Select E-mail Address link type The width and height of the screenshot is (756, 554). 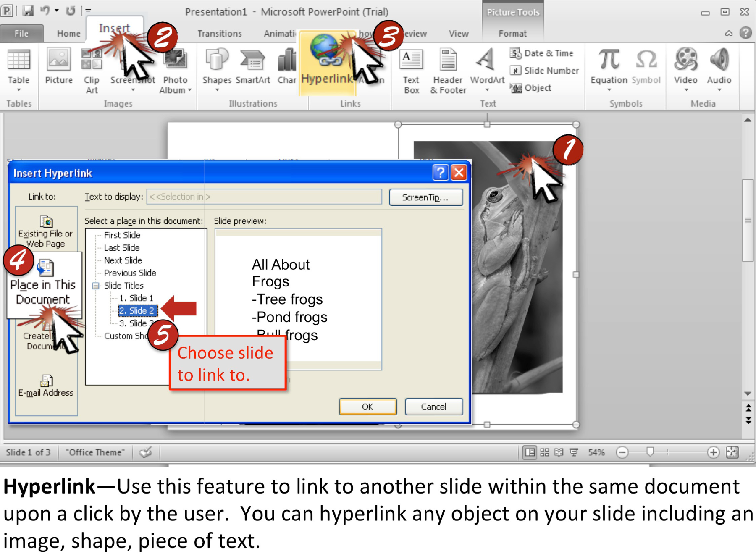coord(46,386)
